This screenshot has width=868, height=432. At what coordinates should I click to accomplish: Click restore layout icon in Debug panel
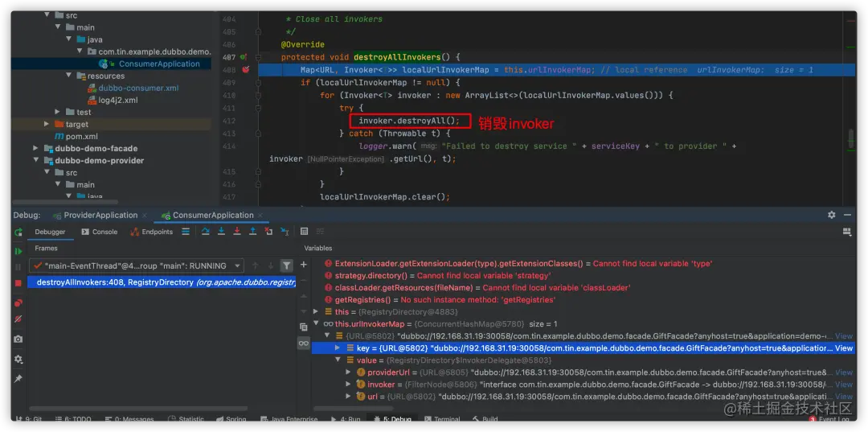846,232
